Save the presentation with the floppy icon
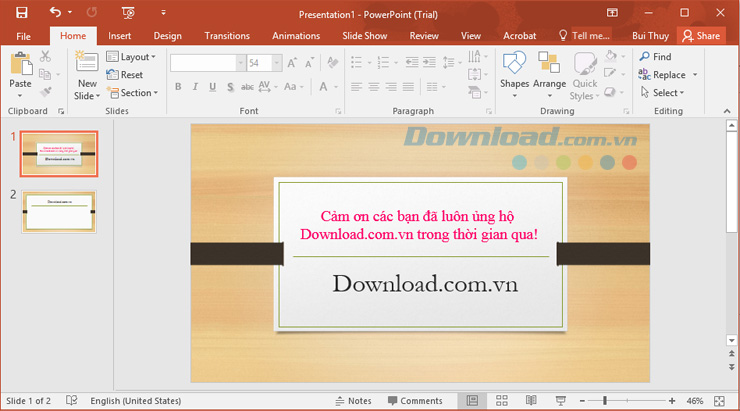This screenshot has height=411, width=740. 22,12
